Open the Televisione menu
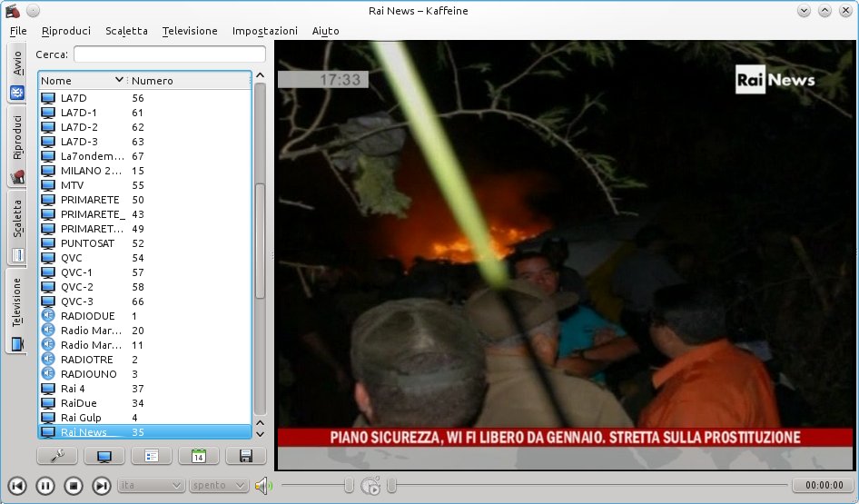The height and width of the screenshot is (504, 859). tap(190, 31)
